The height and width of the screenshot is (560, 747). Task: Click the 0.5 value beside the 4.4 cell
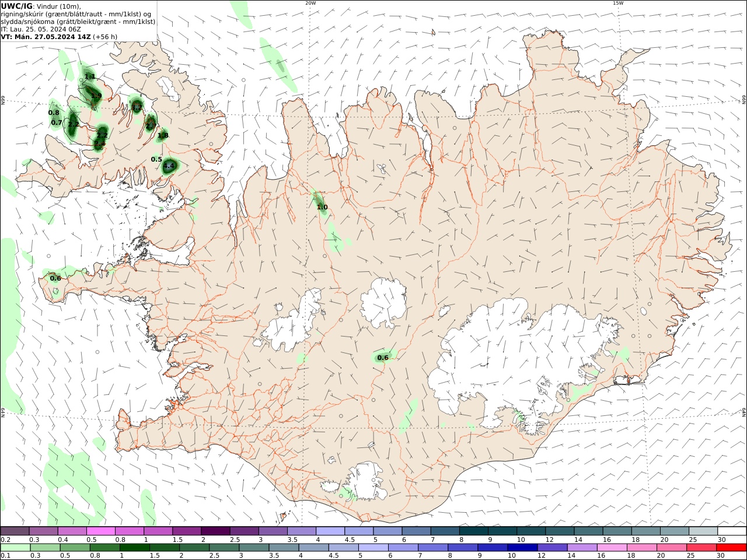click(x=156, y=159)
